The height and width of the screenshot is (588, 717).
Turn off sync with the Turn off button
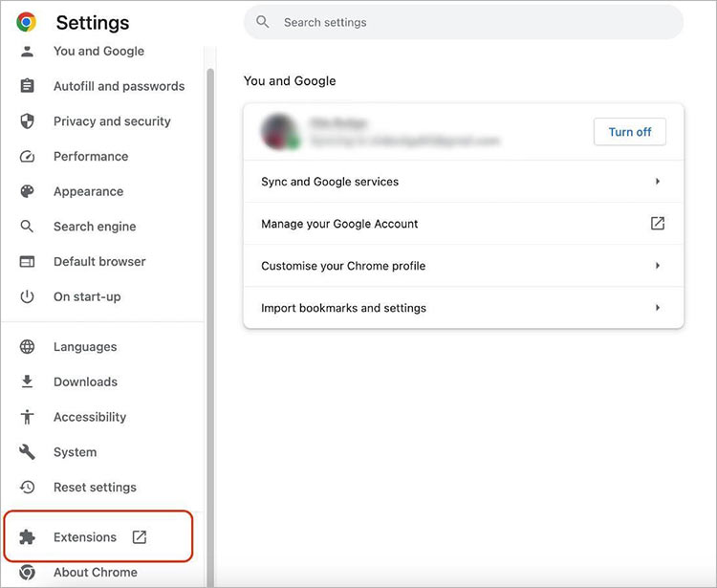(630, 132)
